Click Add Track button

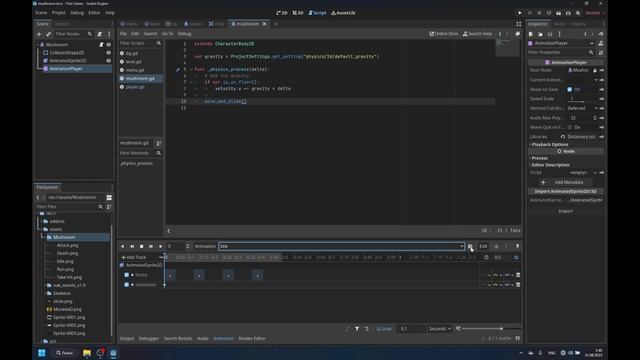pos(134,258)
